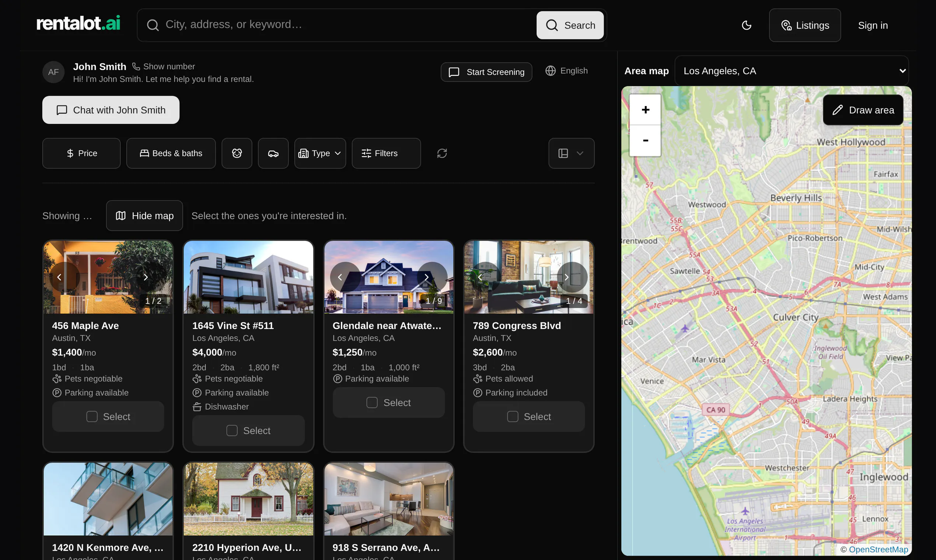The width and height of the screenshot is (936, 560).
Task: Toggle dark mode moon icon
Action: click(746, 25)
